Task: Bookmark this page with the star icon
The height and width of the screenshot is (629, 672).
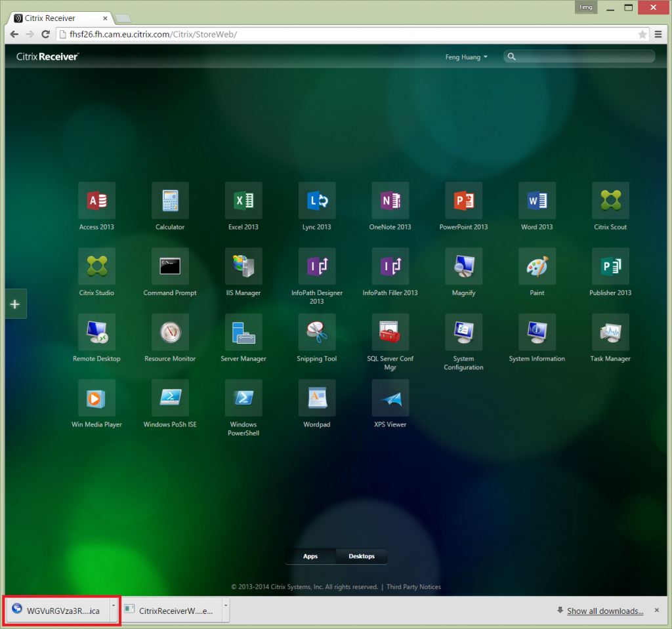Action: tap(642, 34)
